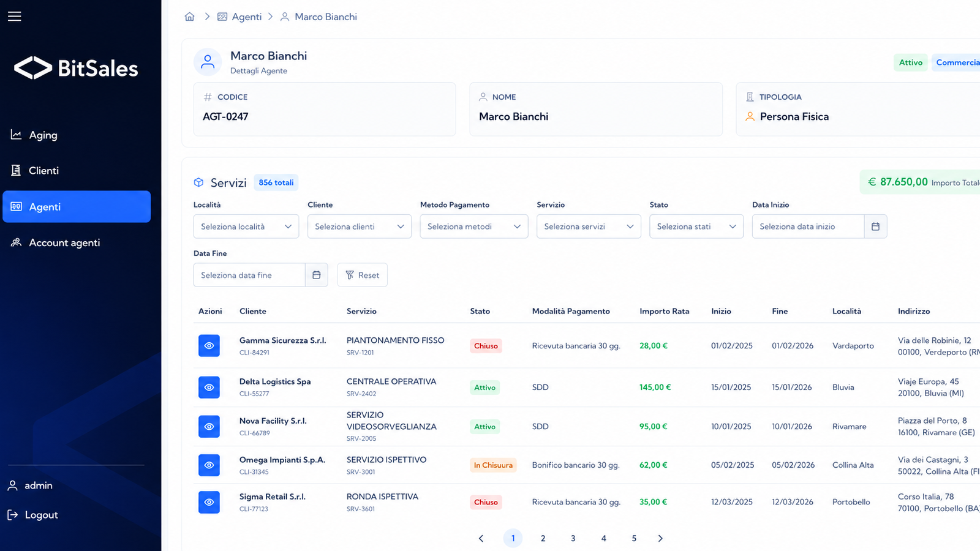Click the 62,00 € amount
The width and height of the screenshot is (980, 551).
654,465
